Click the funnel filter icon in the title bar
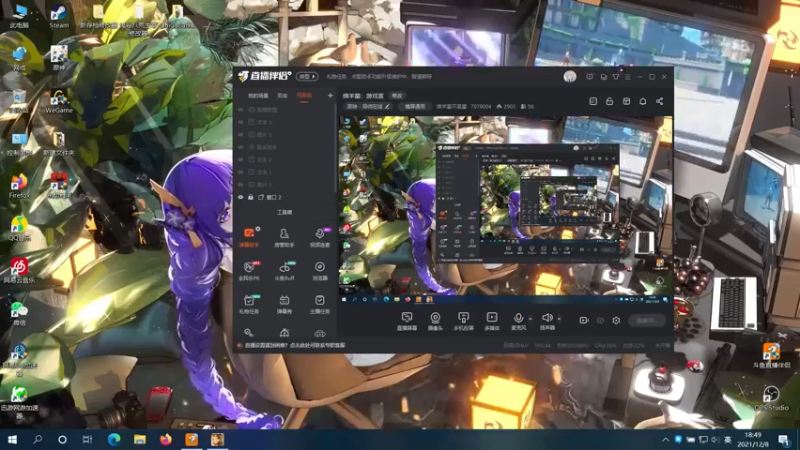This screenshot has width=800, height=450. 616,77
